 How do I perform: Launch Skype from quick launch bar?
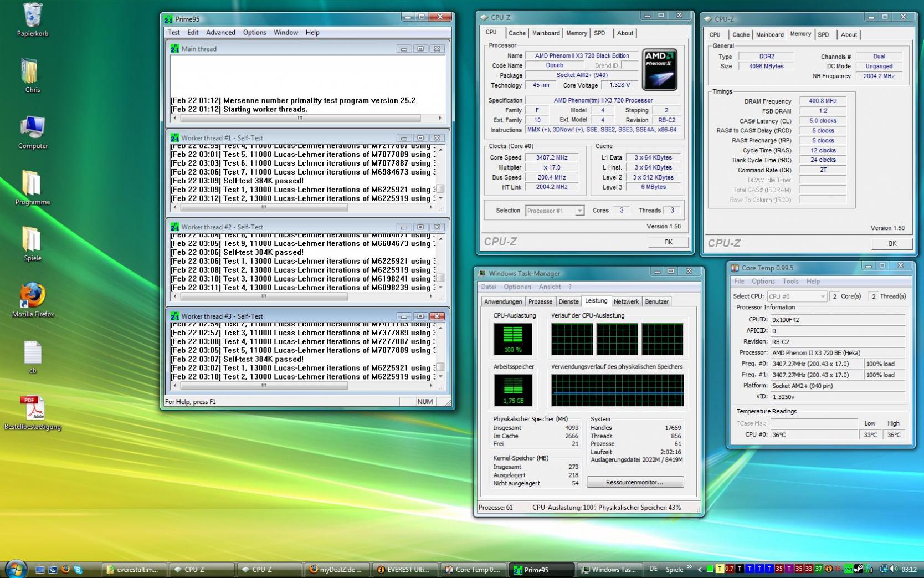(x=78, y=569)
